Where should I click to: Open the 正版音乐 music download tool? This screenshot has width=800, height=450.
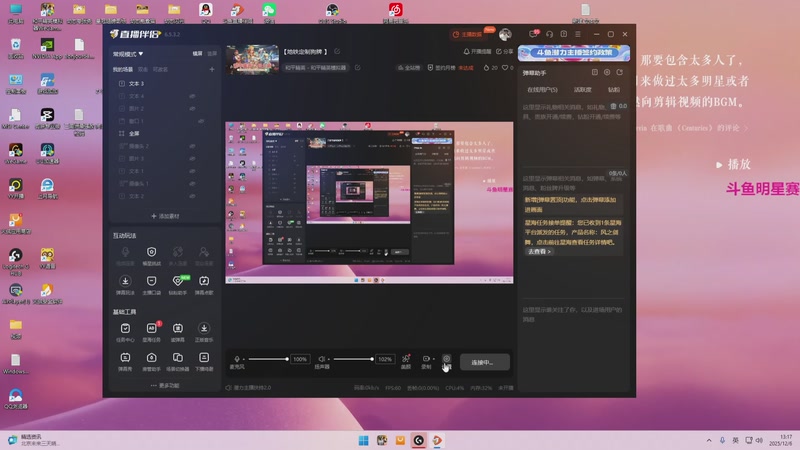pos(204,332)
